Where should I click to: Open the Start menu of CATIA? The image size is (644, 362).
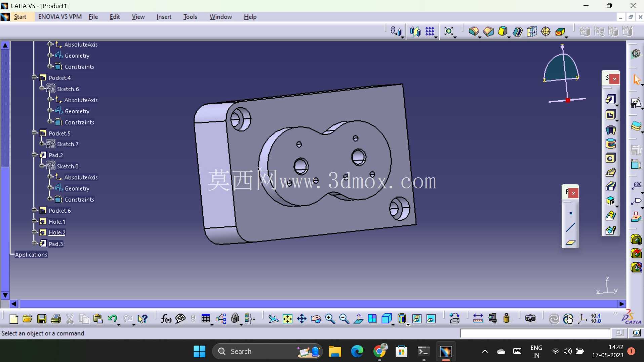pyautogui.click(x=20, y=17)
